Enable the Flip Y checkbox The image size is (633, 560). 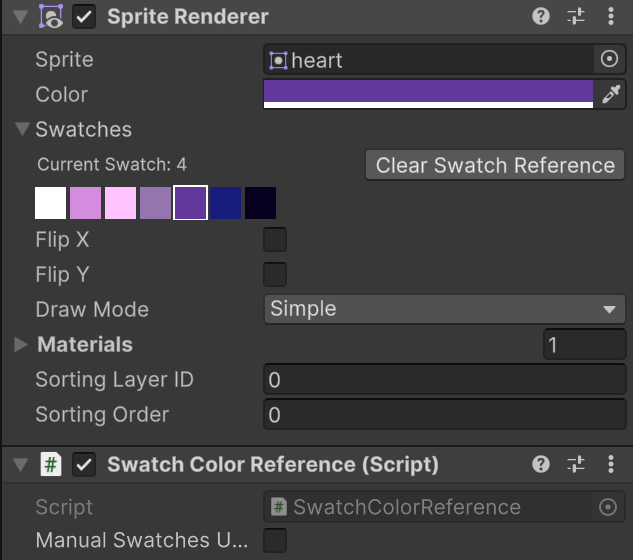[275, 274]
